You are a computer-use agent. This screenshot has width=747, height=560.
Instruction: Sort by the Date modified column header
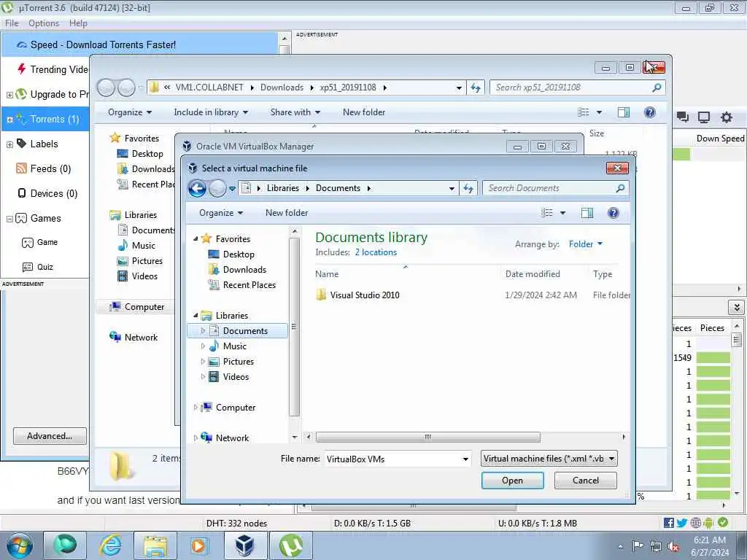tap(533, 274)
